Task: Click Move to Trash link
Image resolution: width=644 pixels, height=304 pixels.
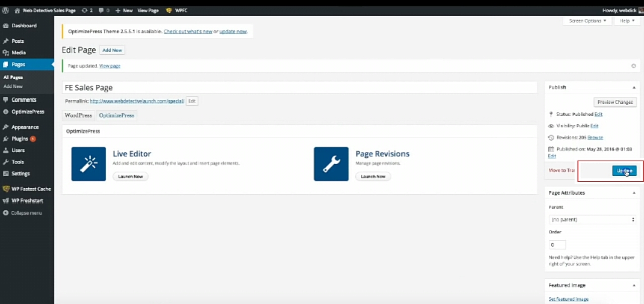Action: point(561,171)
